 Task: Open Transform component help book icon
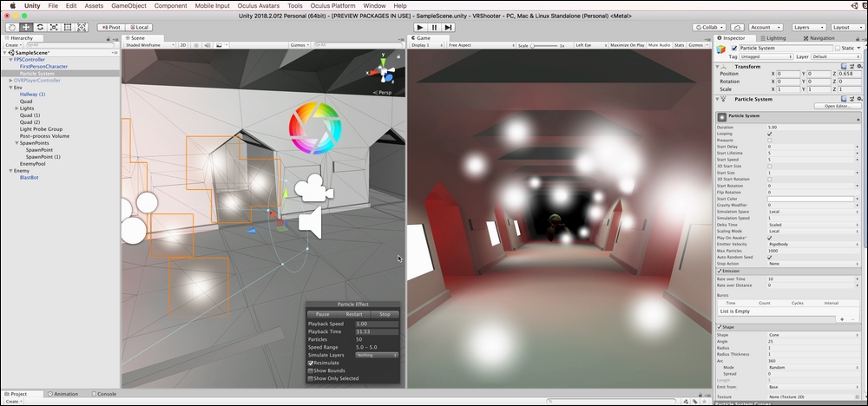tap(844, 67)
